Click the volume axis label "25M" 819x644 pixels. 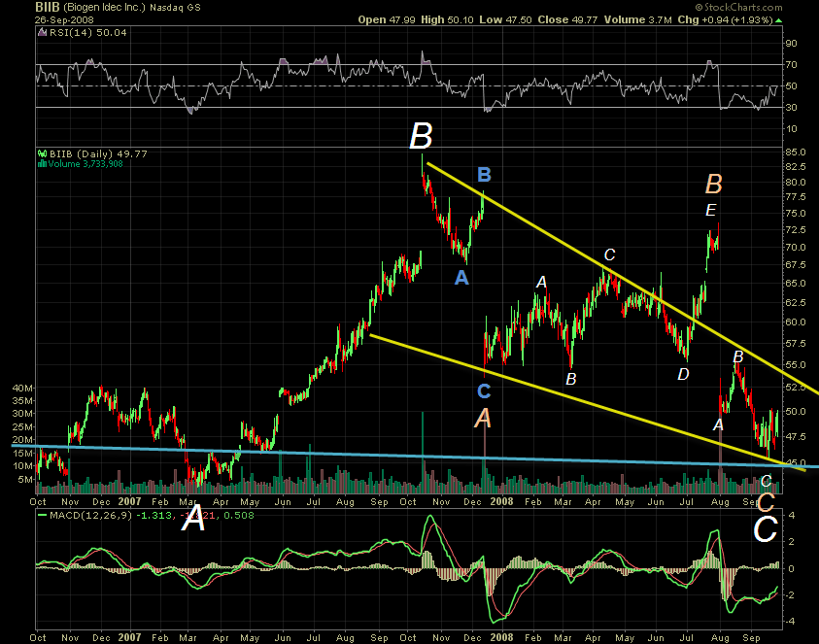tap(22, 426)
